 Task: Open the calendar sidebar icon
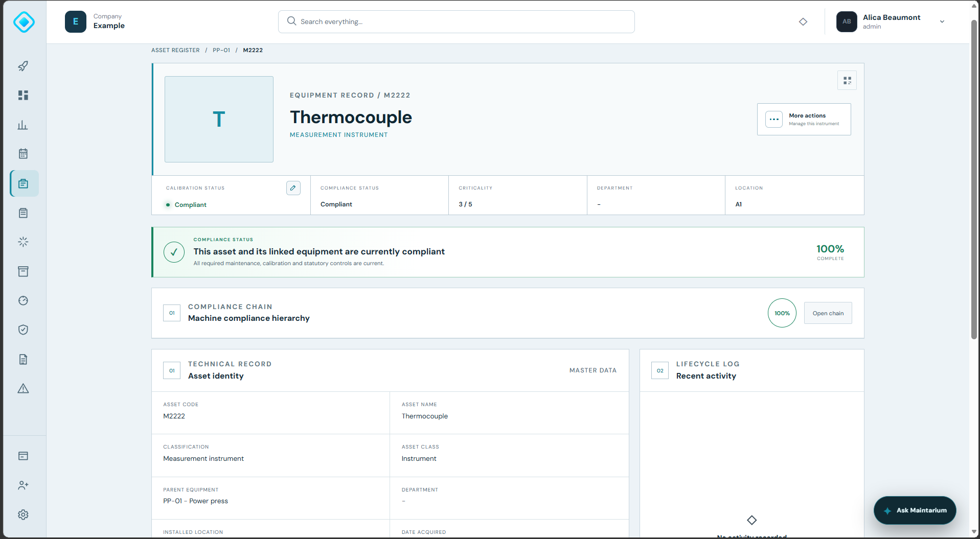coord(23,153)
